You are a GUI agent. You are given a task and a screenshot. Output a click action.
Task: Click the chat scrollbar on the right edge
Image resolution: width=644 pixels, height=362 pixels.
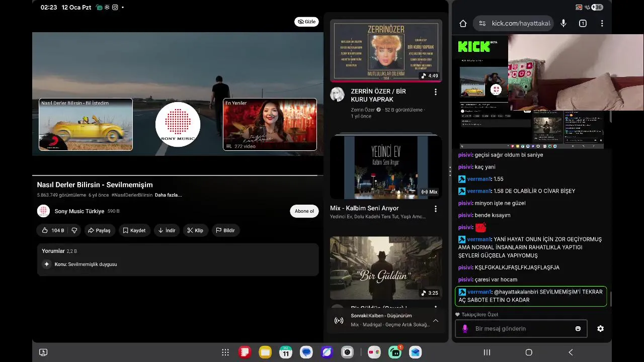(610, 299)
